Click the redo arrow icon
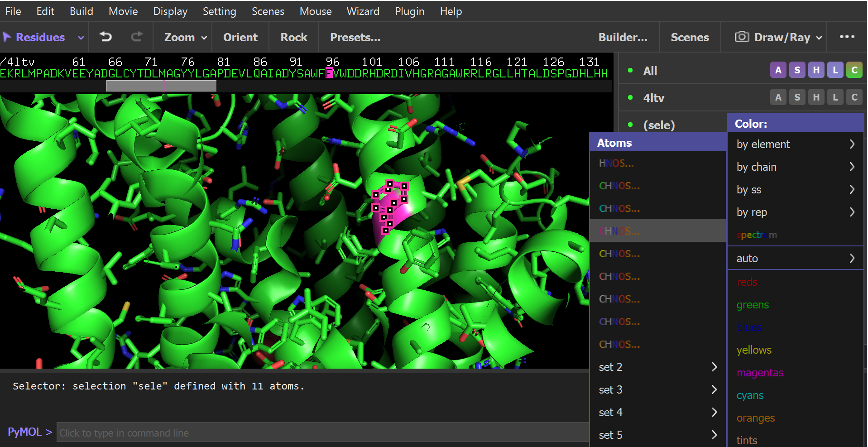 point(136,37)
